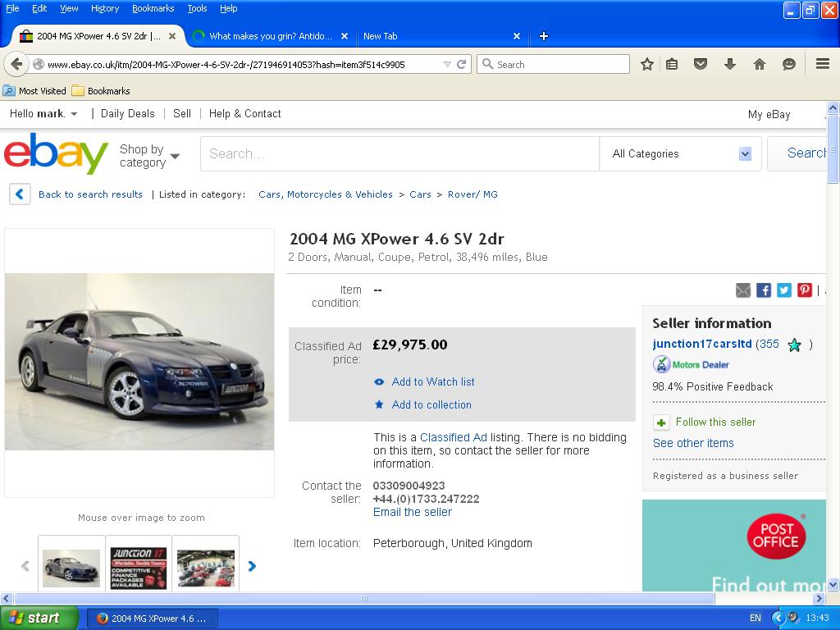Click the main MG XPower car photo

pos(139,362)
